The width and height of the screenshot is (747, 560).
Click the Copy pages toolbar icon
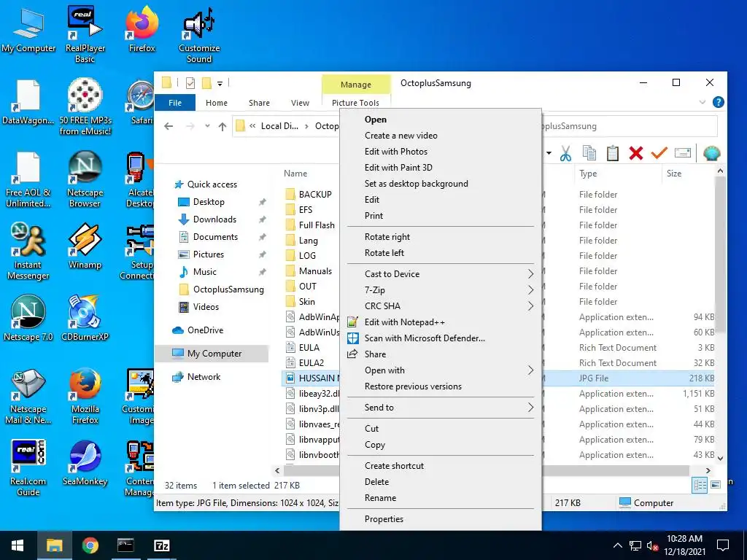pyautogui.click(x=589, y=153)
